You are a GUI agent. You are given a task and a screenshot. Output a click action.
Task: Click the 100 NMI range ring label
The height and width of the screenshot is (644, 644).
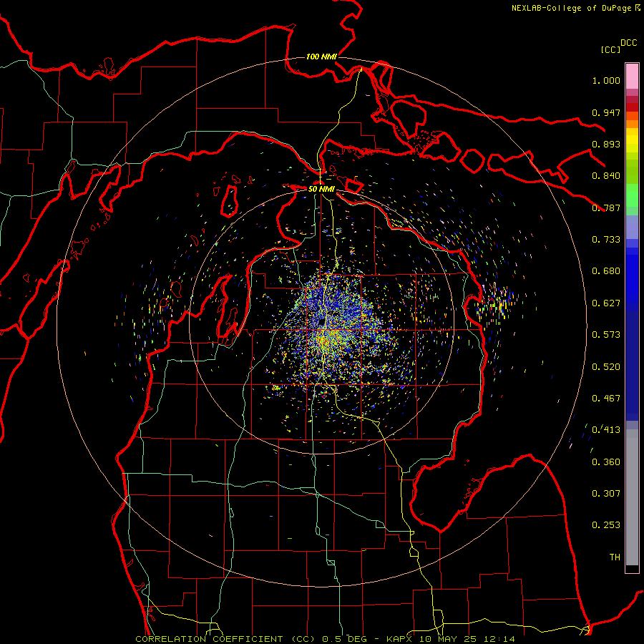pyautogui.click(x=321, y=57)
